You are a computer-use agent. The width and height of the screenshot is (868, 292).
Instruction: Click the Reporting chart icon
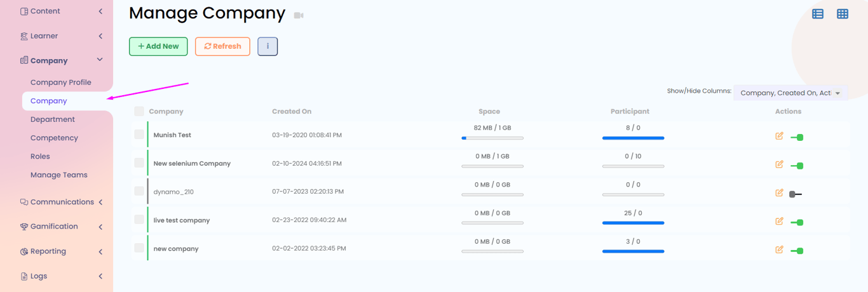pyautogui.click(x=24, y=251)
